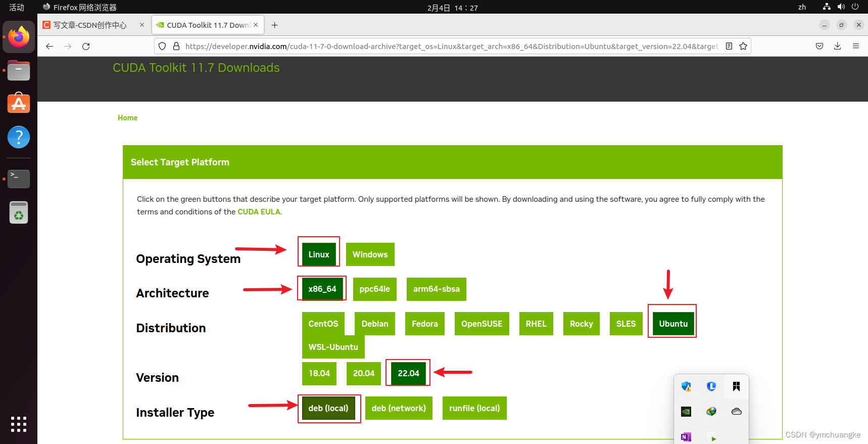Choose deb (local) installer type
The width and height of the screenshot is (868, 444).
(x=328, y=408)
